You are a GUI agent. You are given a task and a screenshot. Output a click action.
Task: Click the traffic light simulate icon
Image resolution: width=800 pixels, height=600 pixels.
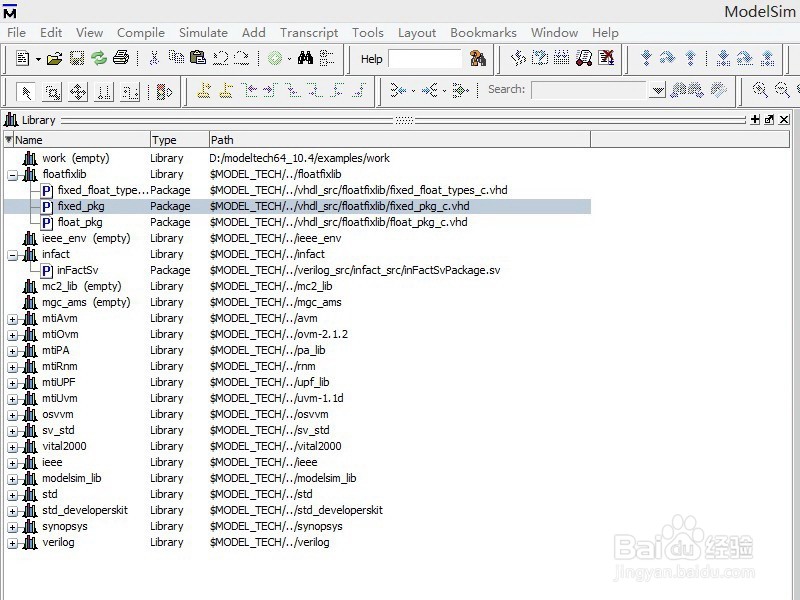pyautogui.click(x=164, y=92)
